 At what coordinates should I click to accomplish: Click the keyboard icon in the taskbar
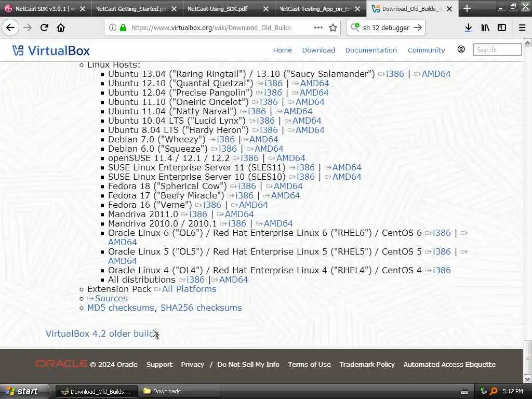pos(464,392)
